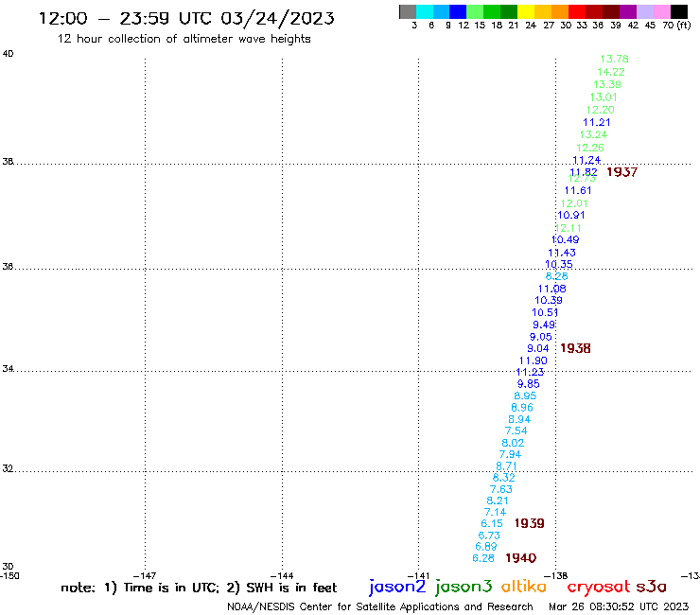The height and width of the screenshot is (615, 700).
Task: Click the jason3 satellite legend label
Action: [464, 587]
